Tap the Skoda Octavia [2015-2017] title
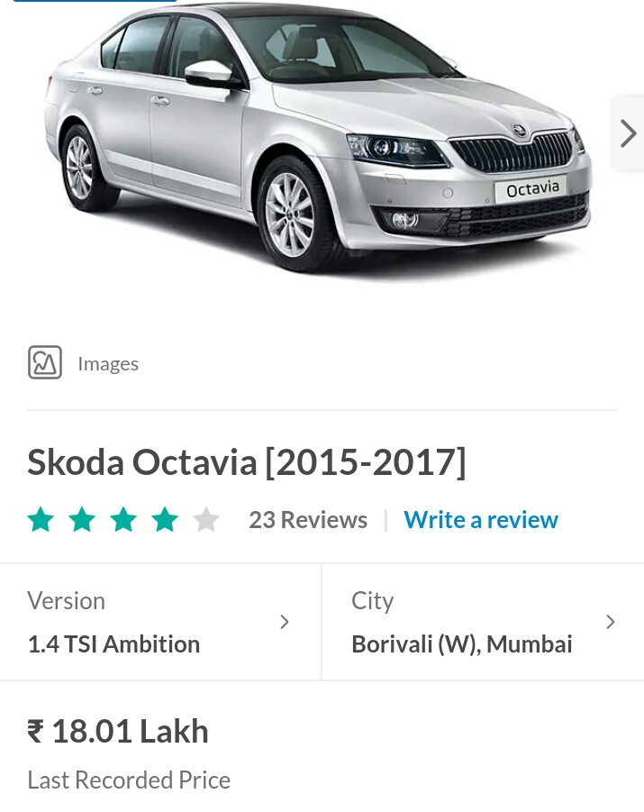Screen dimensions: 644x812 point(247,462)
